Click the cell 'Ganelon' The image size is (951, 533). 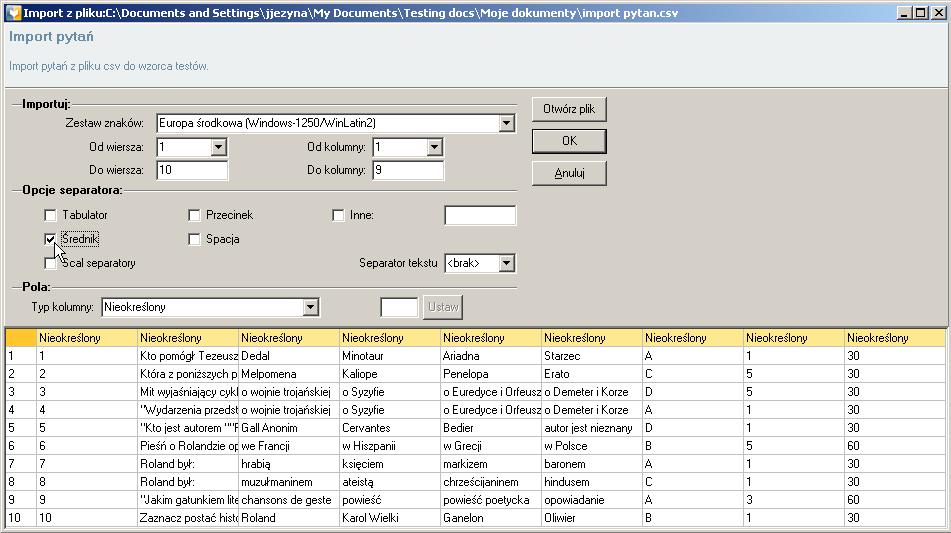point(491,518)
